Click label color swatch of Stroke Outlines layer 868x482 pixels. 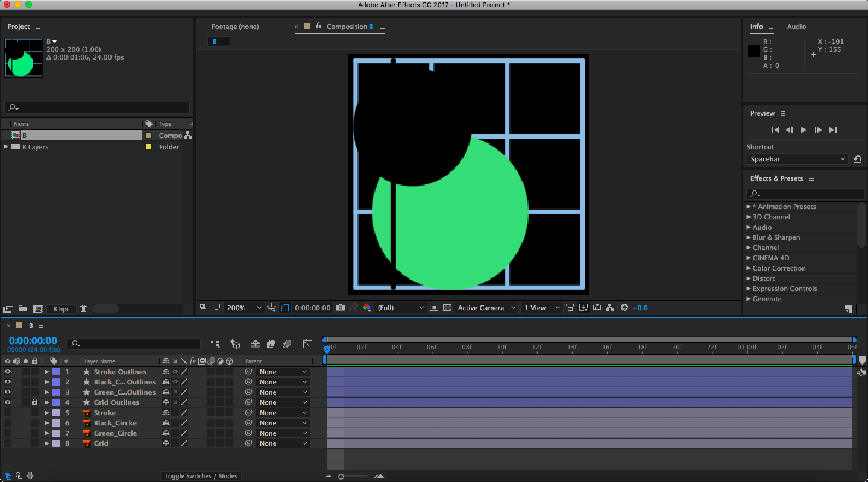coord(56,372)
